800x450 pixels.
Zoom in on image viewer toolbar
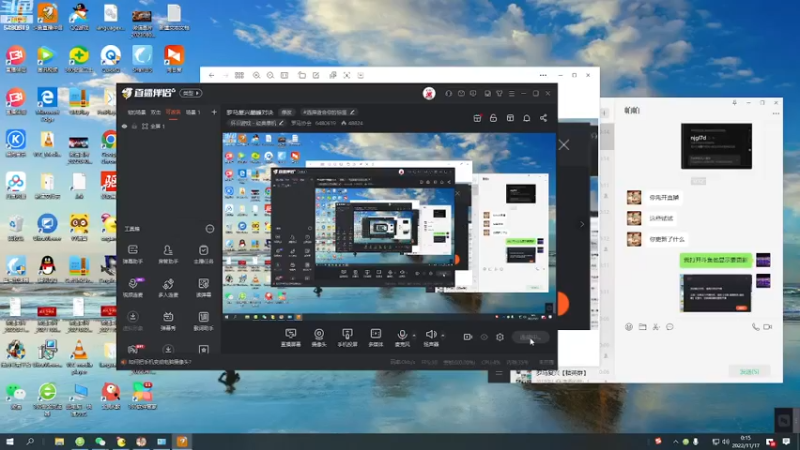pyautogui.click(x=256, y=75)
